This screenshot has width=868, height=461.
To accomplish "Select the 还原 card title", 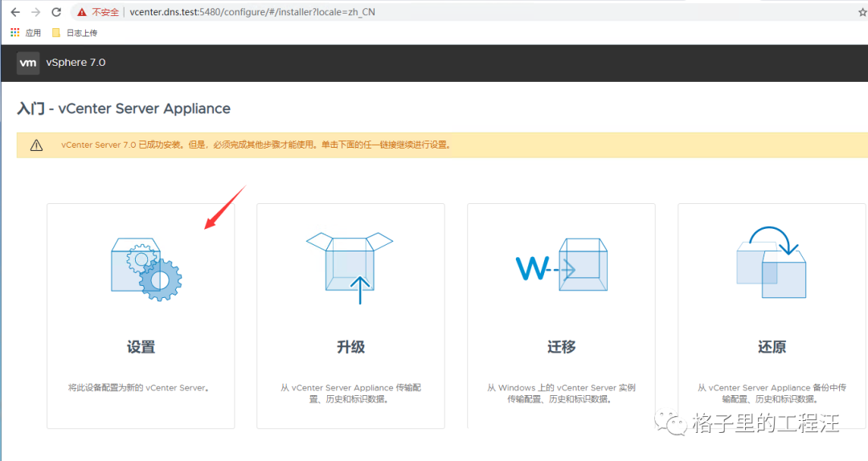I will (x=772, y=347).
